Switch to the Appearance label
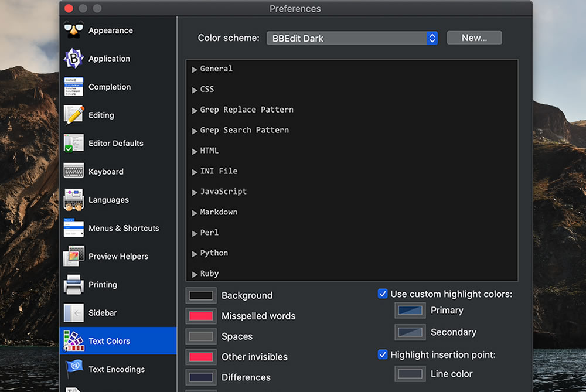 coord(111,30)
